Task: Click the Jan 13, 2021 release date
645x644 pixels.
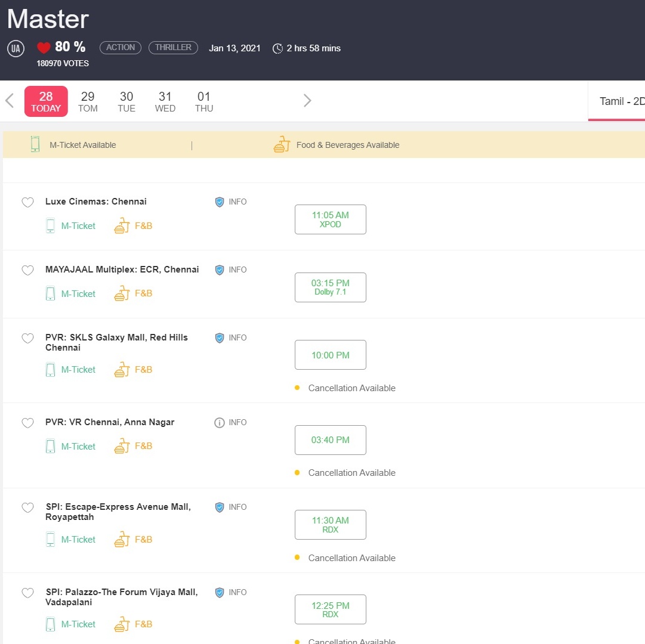Action: (x=234, y=48)
